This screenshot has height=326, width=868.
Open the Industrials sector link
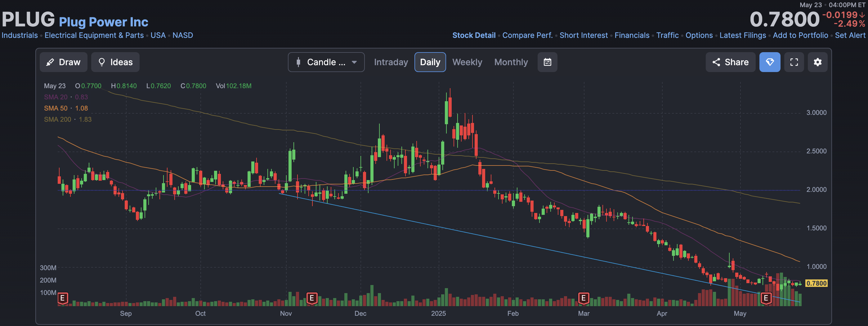pyautogui.click(x=20, y=35)
